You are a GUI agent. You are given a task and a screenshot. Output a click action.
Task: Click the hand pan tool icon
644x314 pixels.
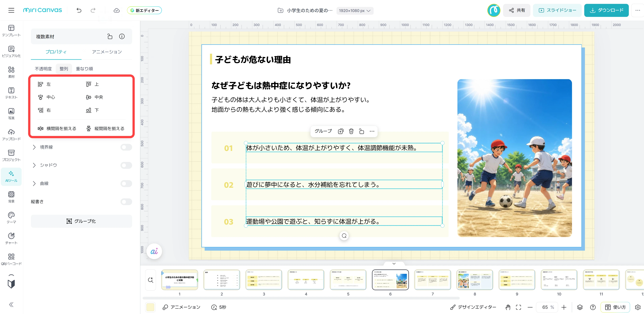click(508, 307)
